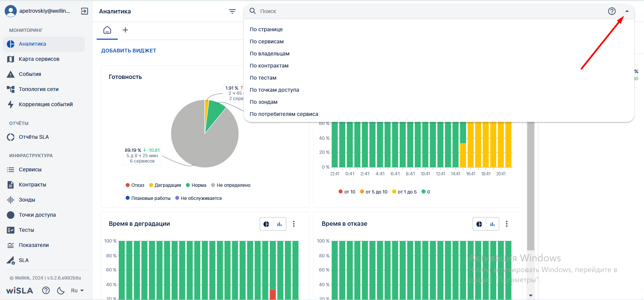644x300 pixels.
Task: Click the vertical scrollbar thumb
Action: point(531,186)
